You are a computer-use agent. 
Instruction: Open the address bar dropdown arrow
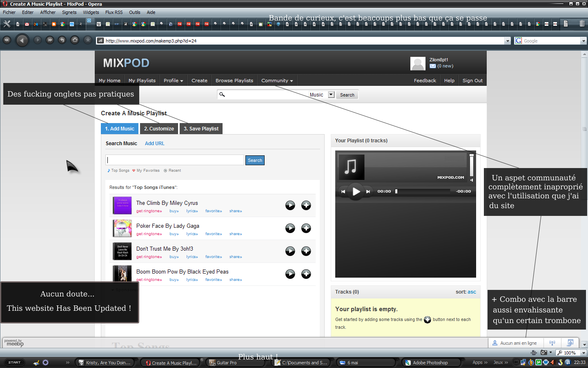(x=508, y=41)
